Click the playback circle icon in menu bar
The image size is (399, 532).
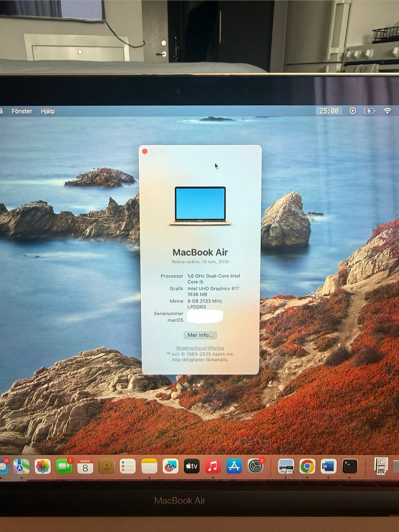(x=353, y=111)
